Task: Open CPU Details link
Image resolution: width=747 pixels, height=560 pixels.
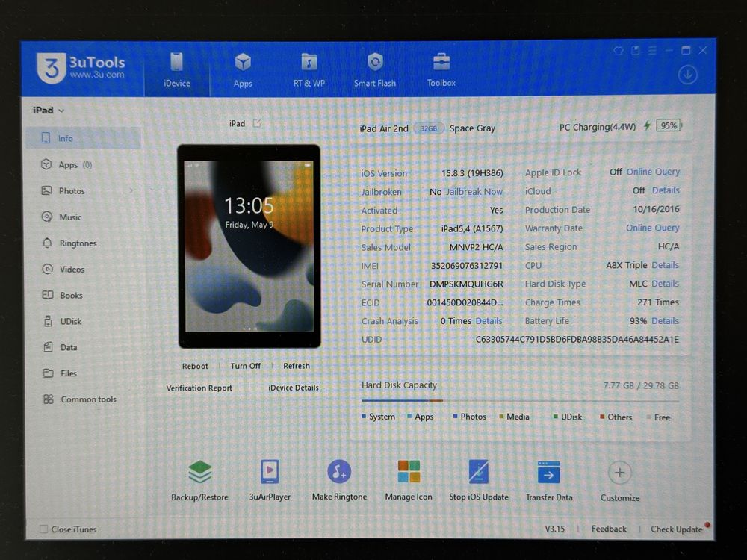Action: click(x=665, y=265)
